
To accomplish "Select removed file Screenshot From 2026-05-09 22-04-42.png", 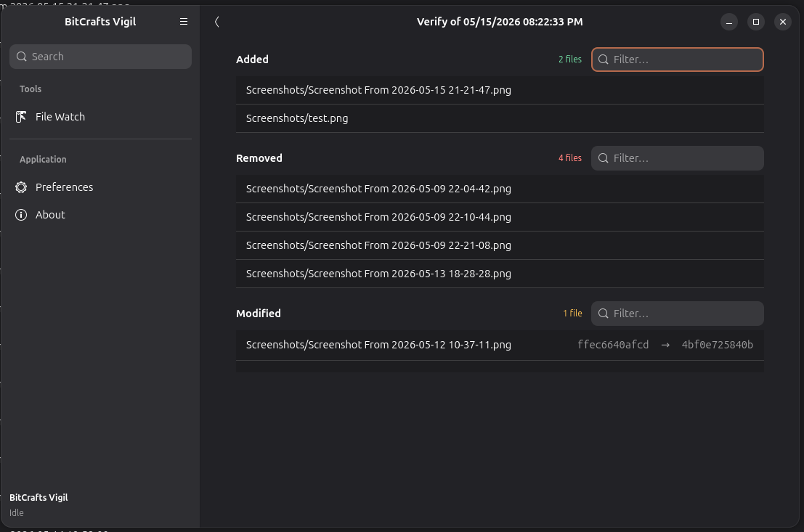I will pos(500,189).
